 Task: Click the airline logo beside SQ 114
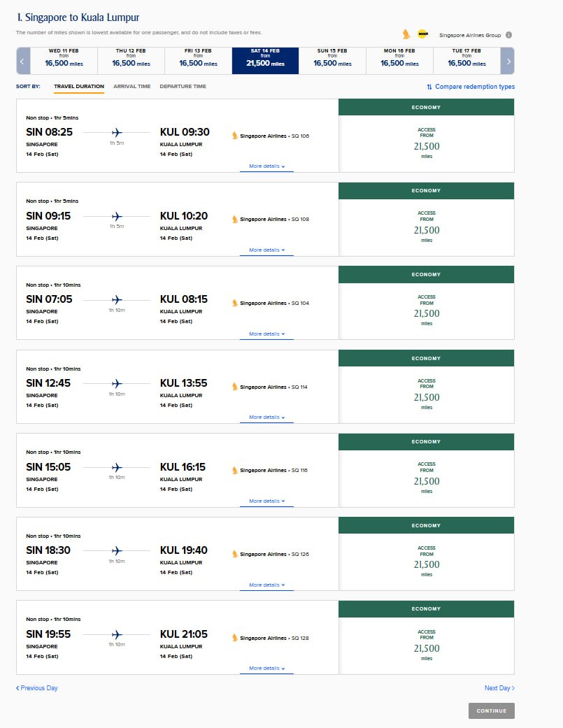(235, 387)
